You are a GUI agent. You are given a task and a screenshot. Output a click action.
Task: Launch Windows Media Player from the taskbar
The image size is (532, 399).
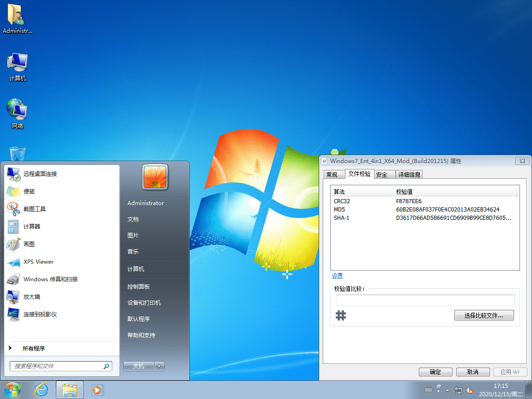click(x=97, y=390)
